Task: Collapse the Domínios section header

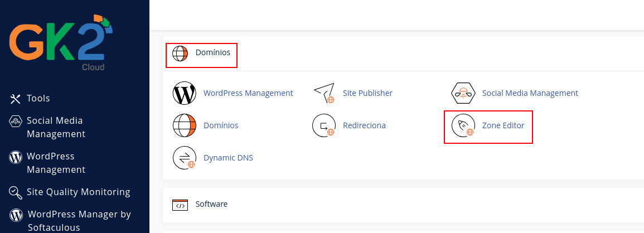Action: [x=201, y=53]
